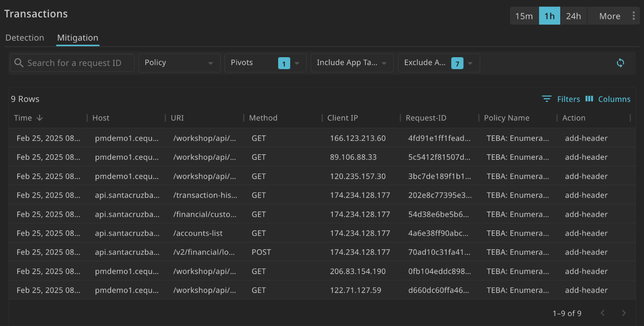Click the Filters funnel icon
Screen dimensions: 644x326
pos(547,99)
